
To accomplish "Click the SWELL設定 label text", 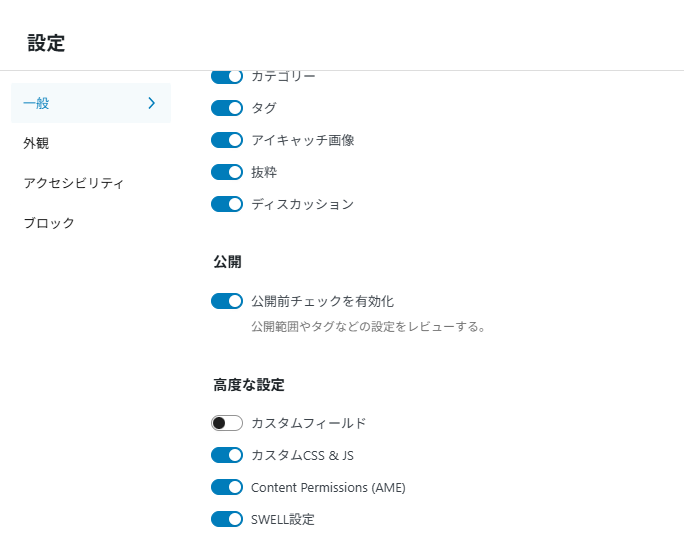I will (283, 519).
